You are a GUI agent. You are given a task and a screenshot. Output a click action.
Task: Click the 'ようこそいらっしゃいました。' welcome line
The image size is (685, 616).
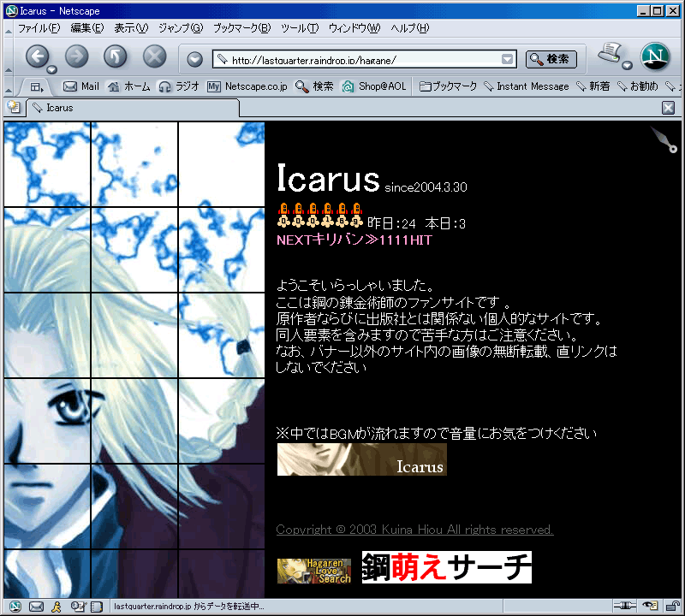[355, 286]
